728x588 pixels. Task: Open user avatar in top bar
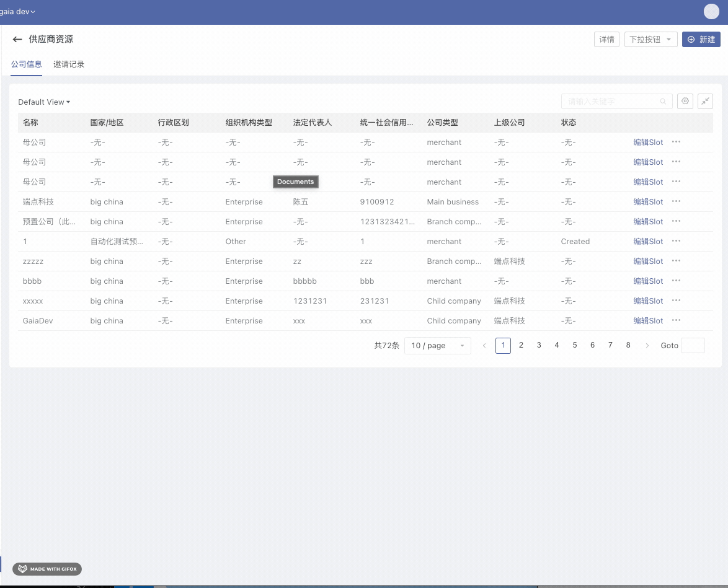click(x=711, y=12)
